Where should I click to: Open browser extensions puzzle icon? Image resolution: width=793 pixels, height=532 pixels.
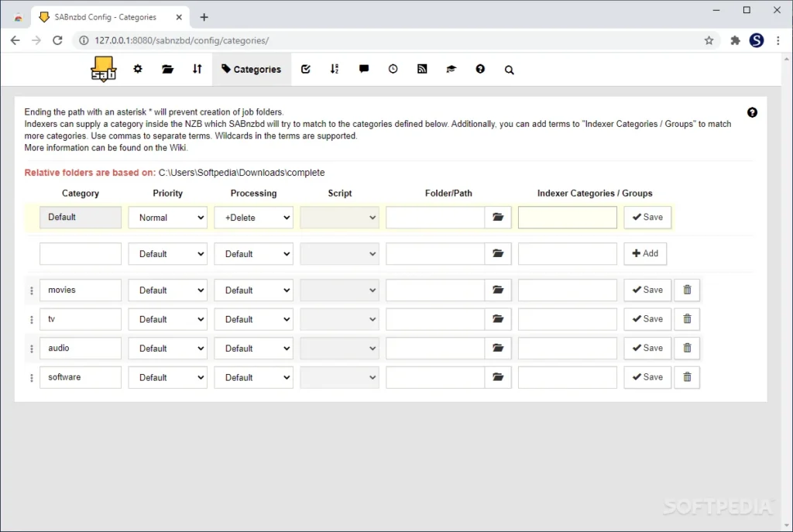click(736, 40)
